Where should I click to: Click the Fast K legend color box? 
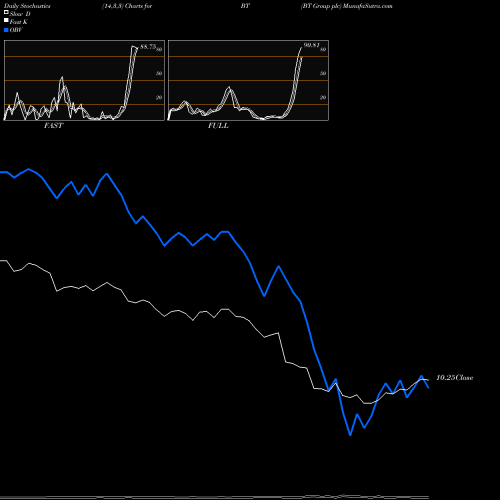(x=6, y=20)
